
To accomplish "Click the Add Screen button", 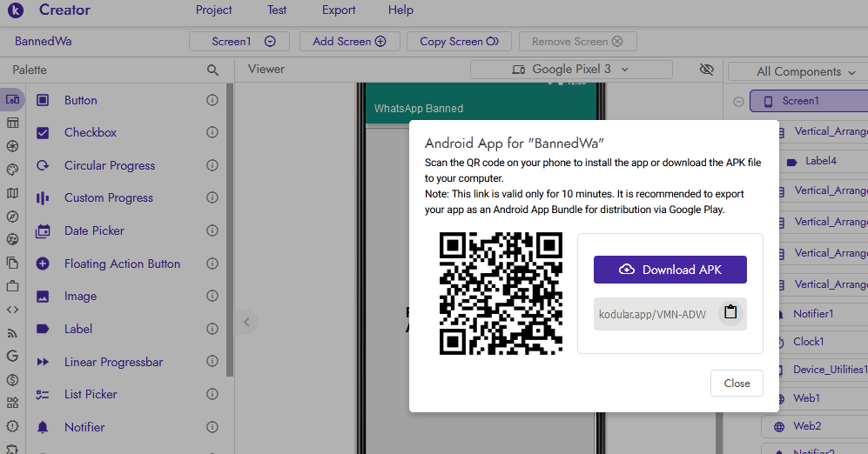I will [x=349, y=42].
